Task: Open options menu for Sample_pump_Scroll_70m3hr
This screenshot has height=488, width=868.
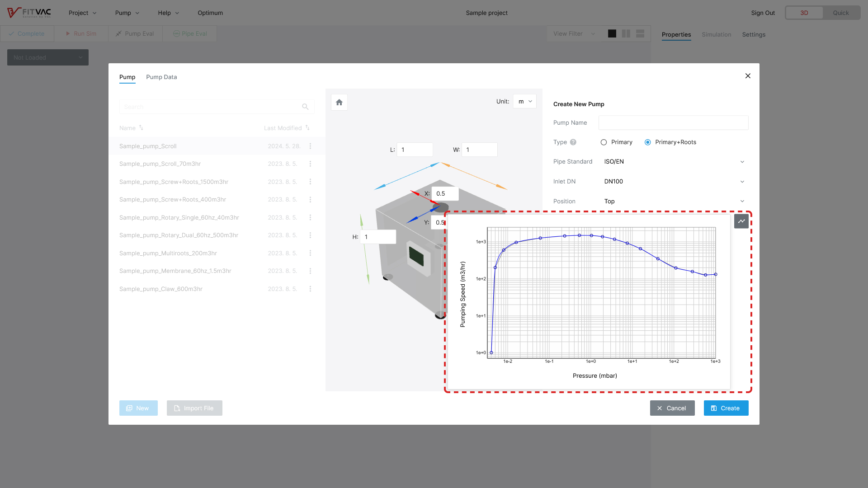Action: (x=310, y=164)
